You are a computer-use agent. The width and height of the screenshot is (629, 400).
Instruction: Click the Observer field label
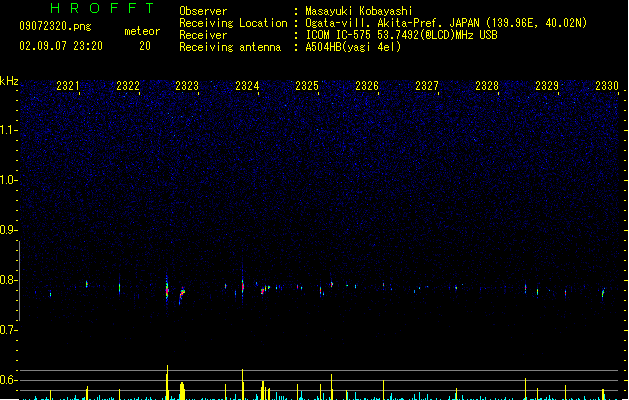[203, 11]
